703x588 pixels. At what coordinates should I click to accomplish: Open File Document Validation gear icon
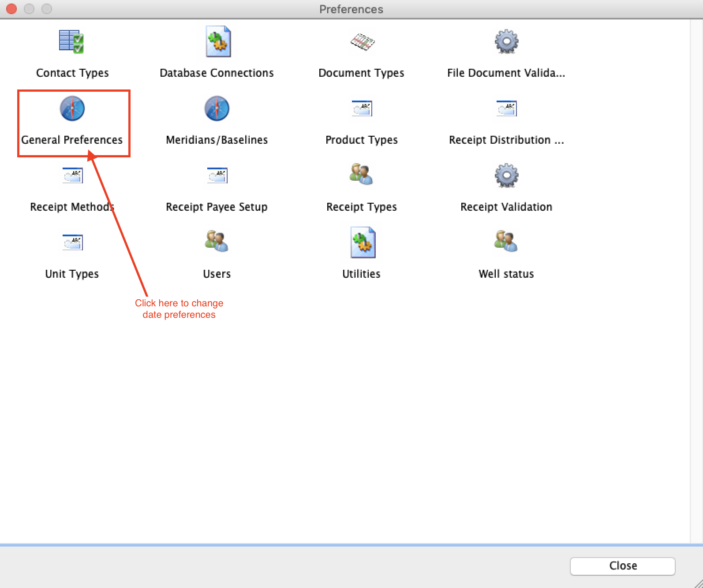pos(506,41)
